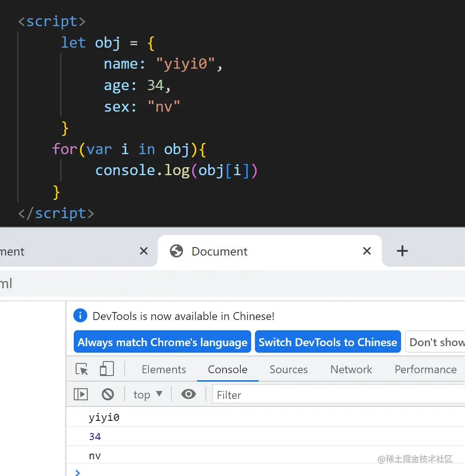Viewport: 465px width, 476px height.
Task: Click the opening script tag in editor
Action: tap(51, 21)
